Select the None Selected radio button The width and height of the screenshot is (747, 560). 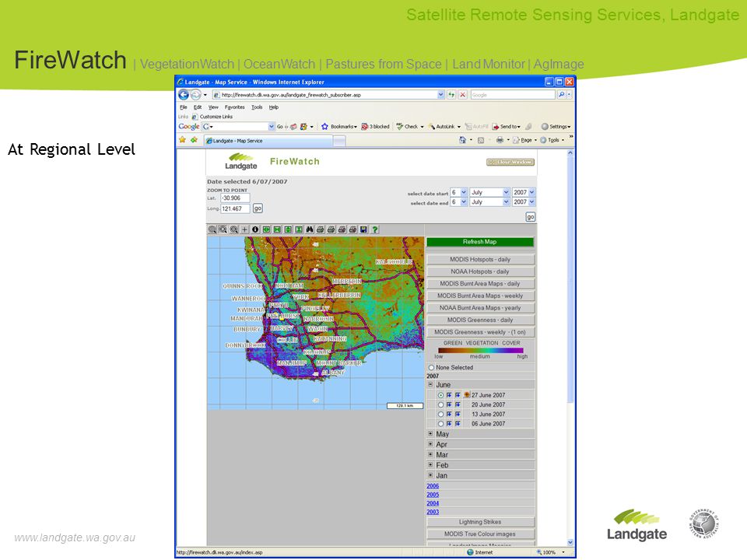point(431,368)
